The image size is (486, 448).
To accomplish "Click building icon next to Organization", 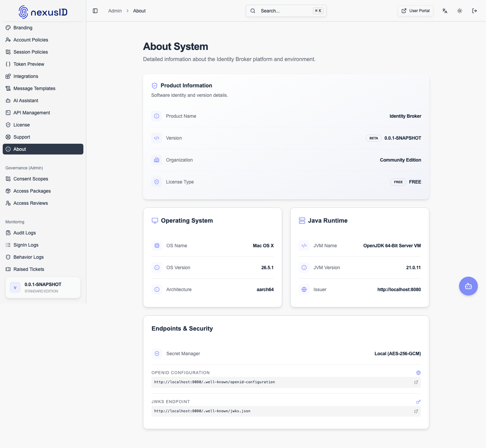I will [157, 160].
